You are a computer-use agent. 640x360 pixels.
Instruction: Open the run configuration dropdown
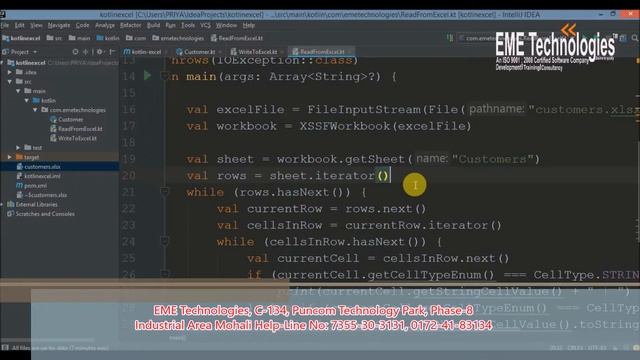click(477, 38)
